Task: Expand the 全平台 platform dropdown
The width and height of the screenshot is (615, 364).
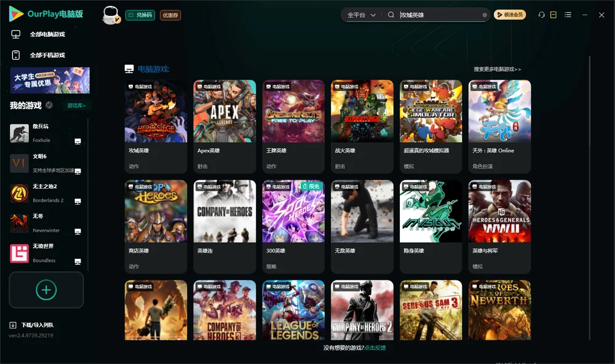Action: pos(361,15)
